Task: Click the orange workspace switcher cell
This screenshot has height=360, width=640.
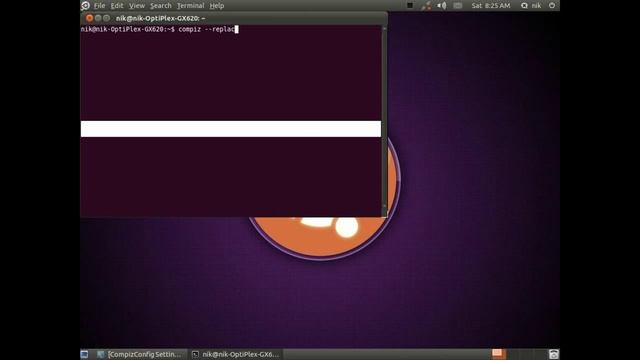Action: pos(499,354)
